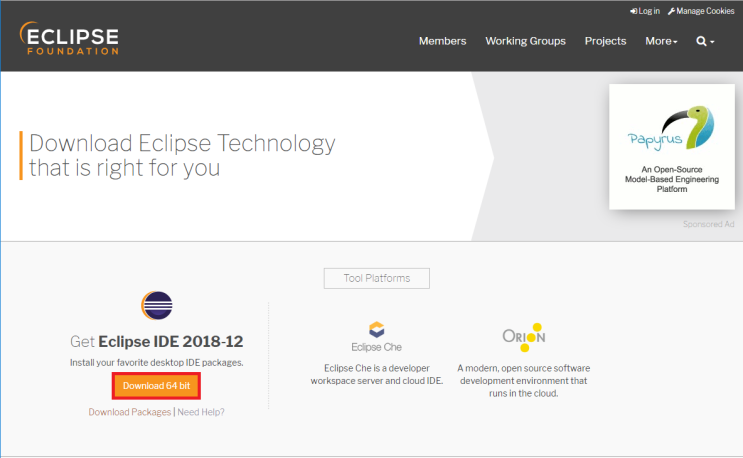Open Manage Cookies settings
The height and width of the screenshot is (458, 743).
tap(701, 11)
